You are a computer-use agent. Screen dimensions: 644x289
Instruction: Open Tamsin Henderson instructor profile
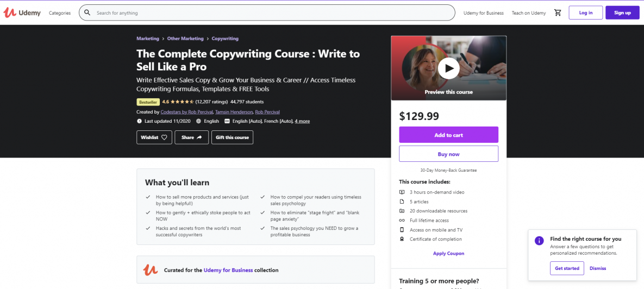click(234, 112)
